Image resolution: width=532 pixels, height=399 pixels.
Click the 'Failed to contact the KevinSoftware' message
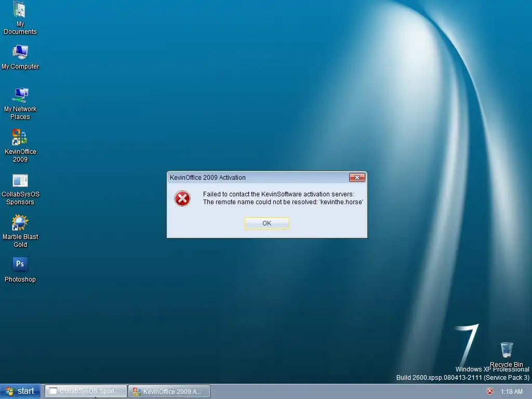(278, 194)
